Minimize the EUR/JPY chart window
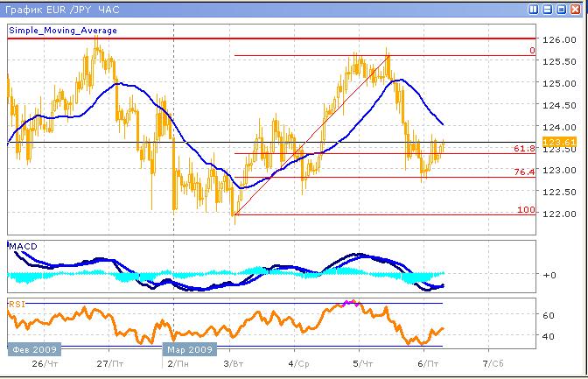Image resolution: width=588 pixels, height=379 pixels. (547, 9)
